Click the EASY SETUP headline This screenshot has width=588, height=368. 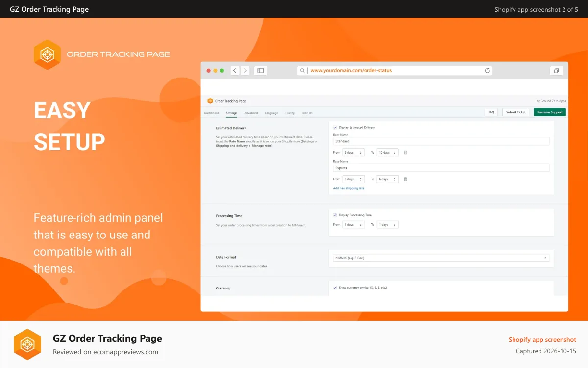point(69,126)
